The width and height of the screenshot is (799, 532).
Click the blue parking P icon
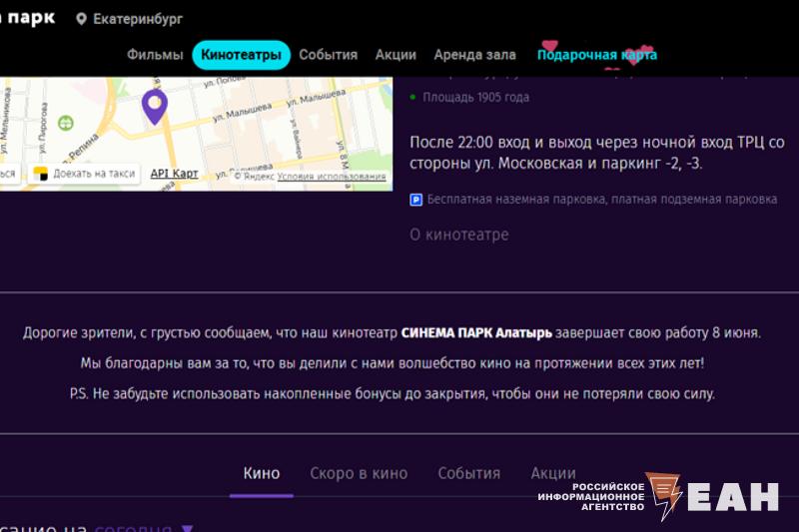[x=416, y=200]
